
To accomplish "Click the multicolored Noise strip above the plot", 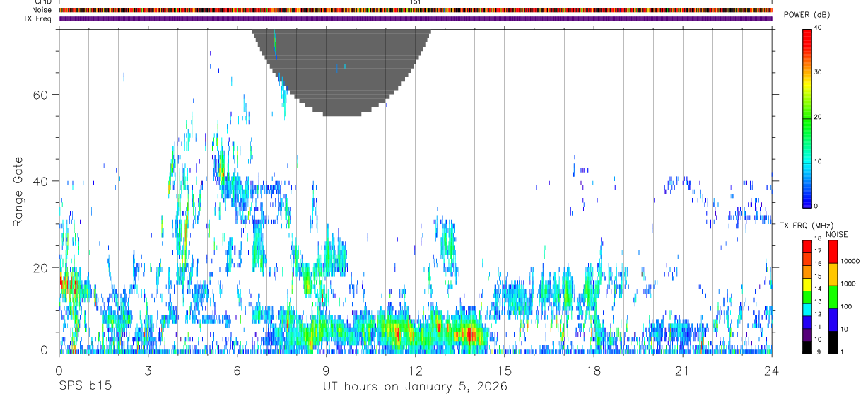I will tap(416, 11).
